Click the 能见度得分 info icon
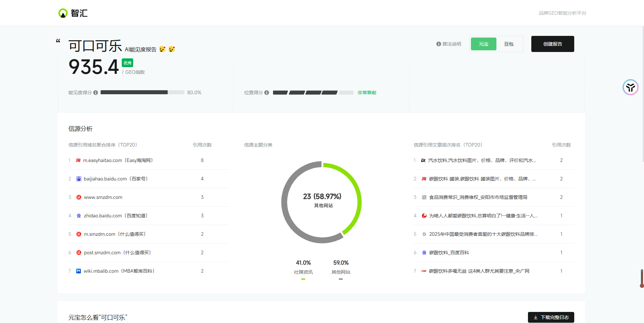The height and width of the screenshot is (323, 644). pos(96,93)
